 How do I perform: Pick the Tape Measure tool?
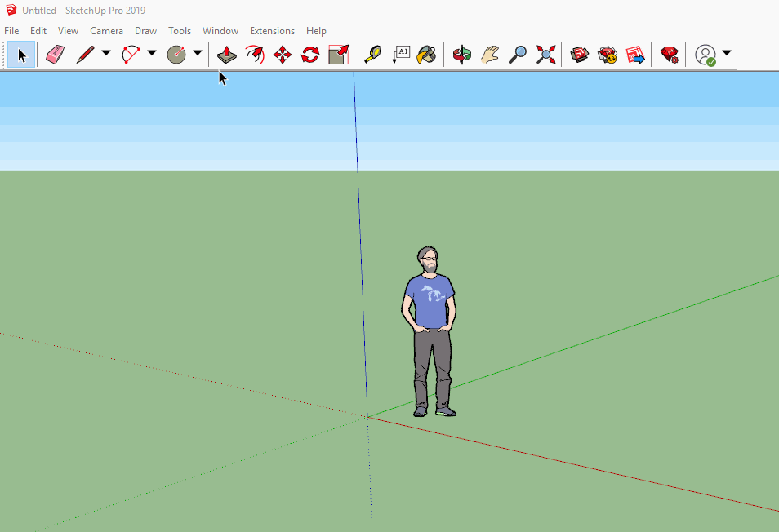(x=372, y=55)
